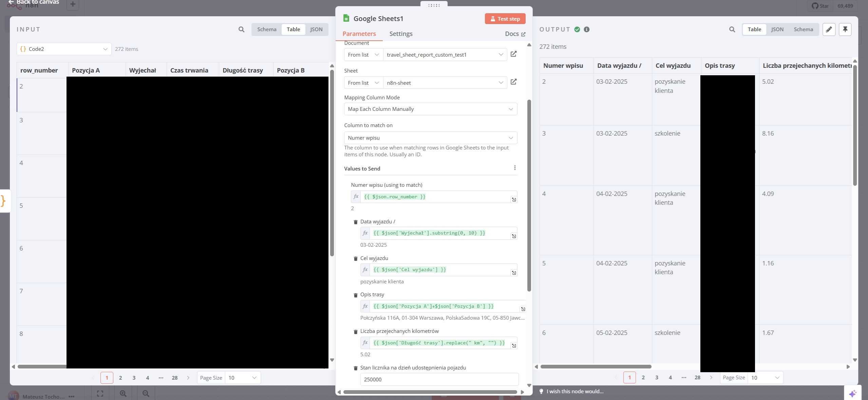This screenshot has width=868, height=400.
Task: Zoom out on the canvas
Action: [146, 394]
